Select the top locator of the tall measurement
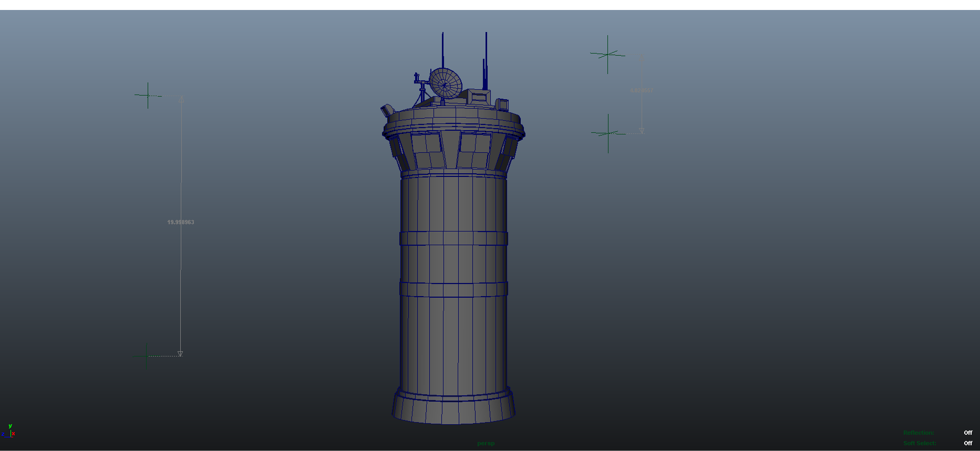Screen dimensions: 980x451 [x=148, y=95]
